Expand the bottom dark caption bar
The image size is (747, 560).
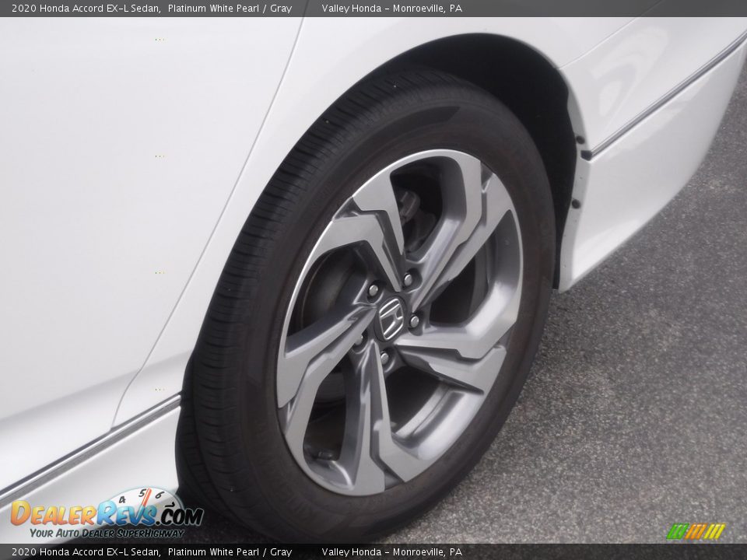point(373,552)
